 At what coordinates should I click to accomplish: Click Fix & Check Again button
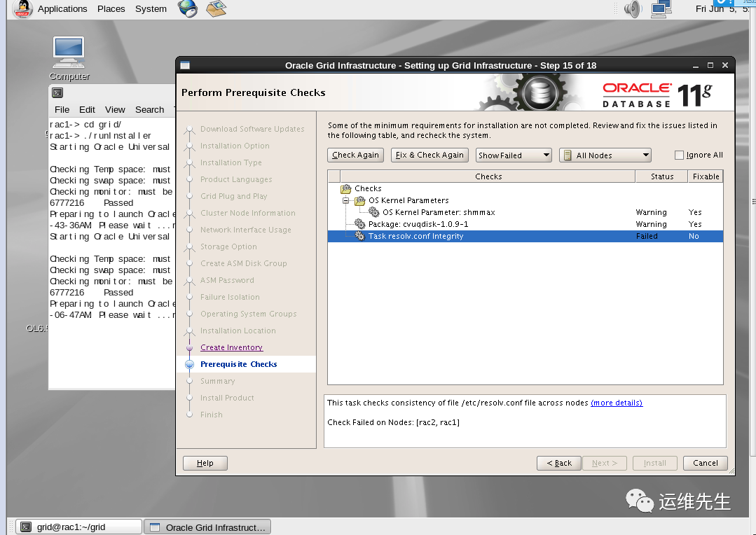(x=429, y=155)
